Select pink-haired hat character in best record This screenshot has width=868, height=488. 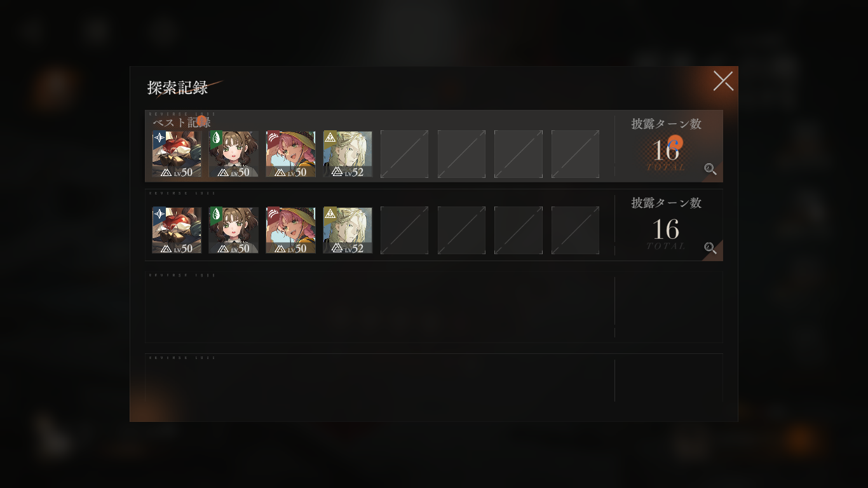point(290,154)
